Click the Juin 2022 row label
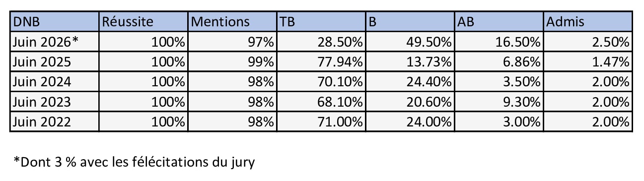 pyautogui.click(x=54, y=121)
